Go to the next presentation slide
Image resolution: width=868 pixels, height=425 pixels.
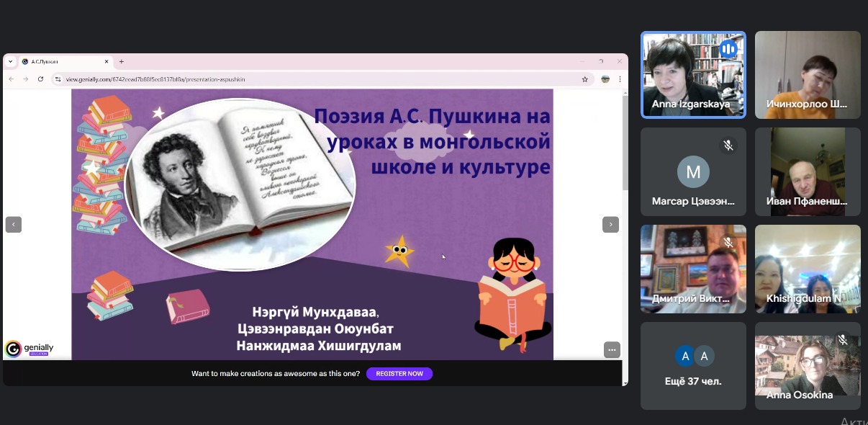pyautogui.click(x=610, y=225)
